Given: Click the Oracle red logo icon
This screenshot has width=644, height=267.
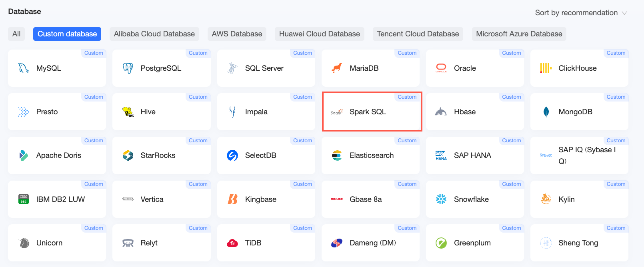Looking at the screenshot, I should click(x=441, y=68).
